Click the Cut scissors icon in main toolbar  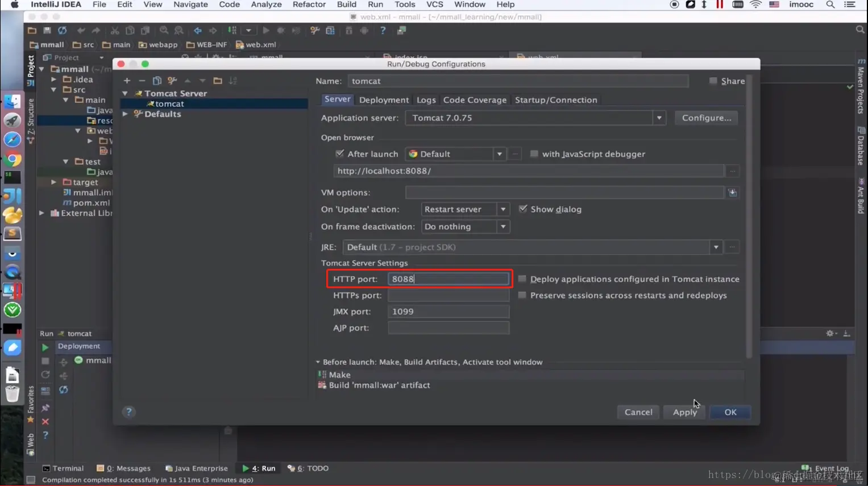[x=115, y=31]
